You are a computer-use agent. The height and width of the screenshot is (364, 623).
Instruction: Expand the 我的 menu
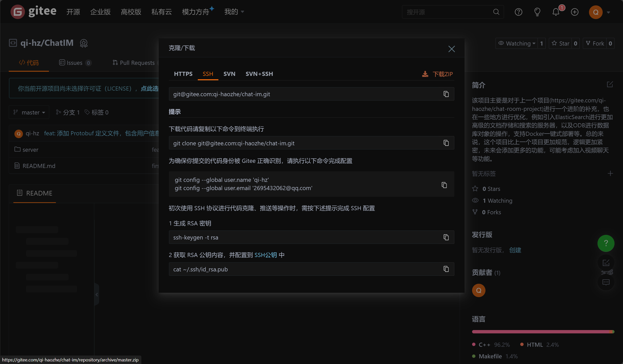pyautogui.click(x=234, y=12)
